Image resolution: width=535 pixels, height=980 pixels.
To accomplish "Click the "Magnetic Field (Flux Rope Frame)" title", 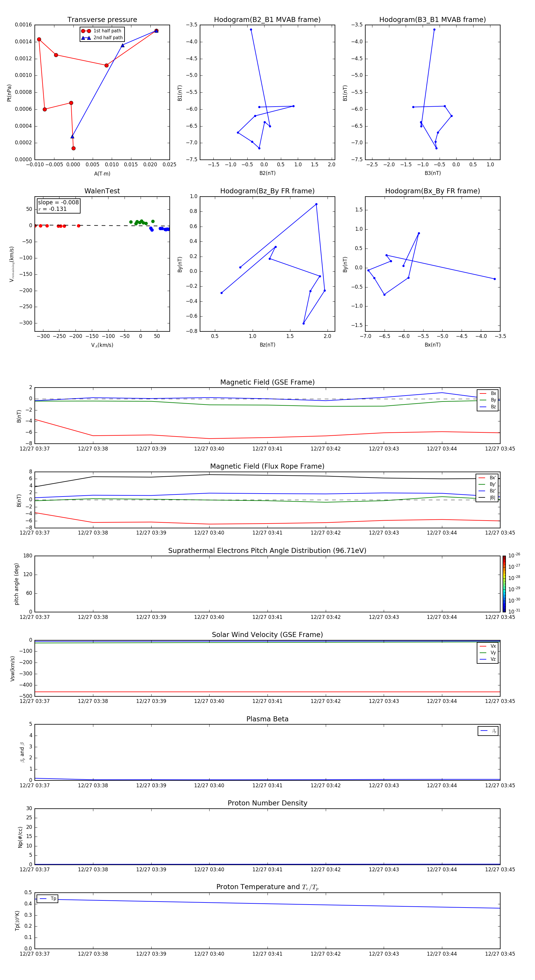I will pos(267,467).
